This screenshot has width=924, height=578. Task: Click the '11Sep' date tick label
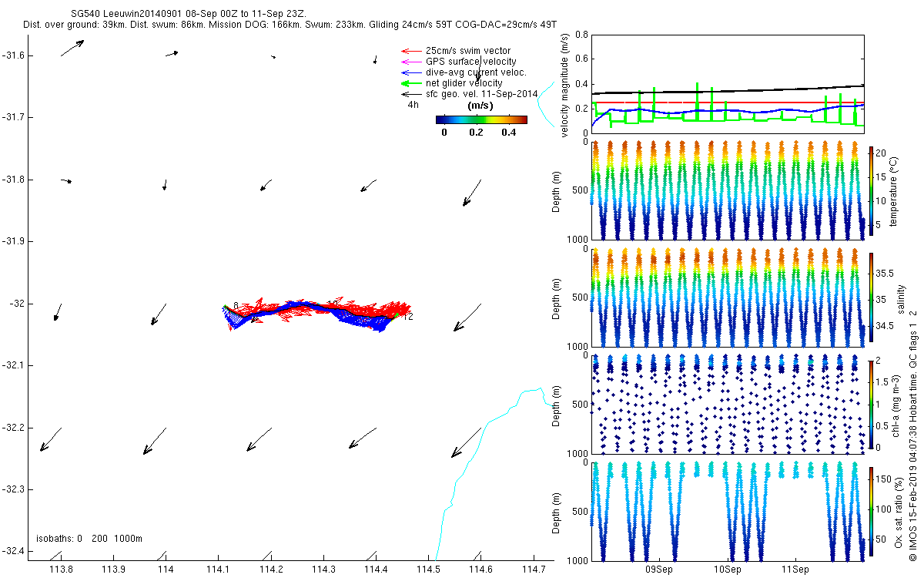pos(795,570)
